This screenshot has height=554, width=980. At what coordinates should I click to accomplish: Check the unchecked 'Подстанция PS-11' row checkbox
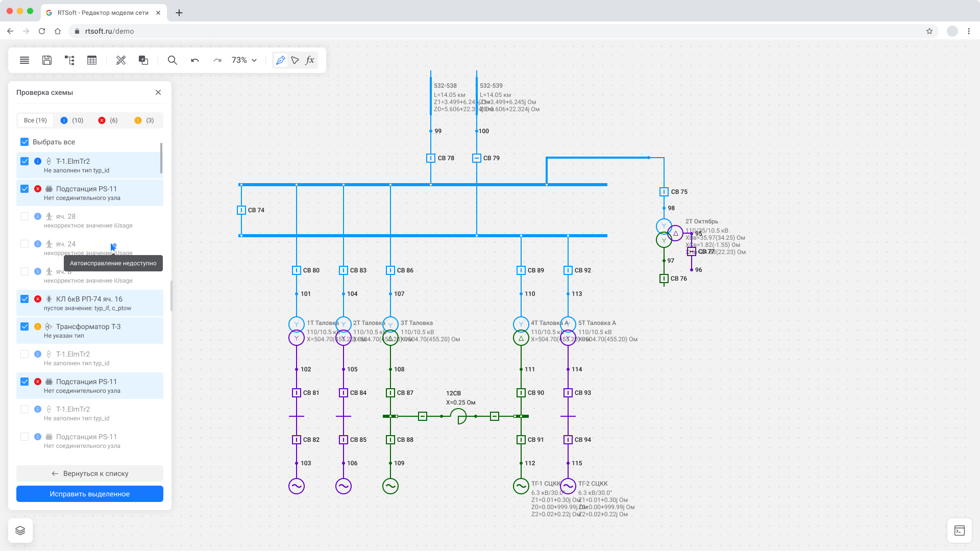[24, 437]
